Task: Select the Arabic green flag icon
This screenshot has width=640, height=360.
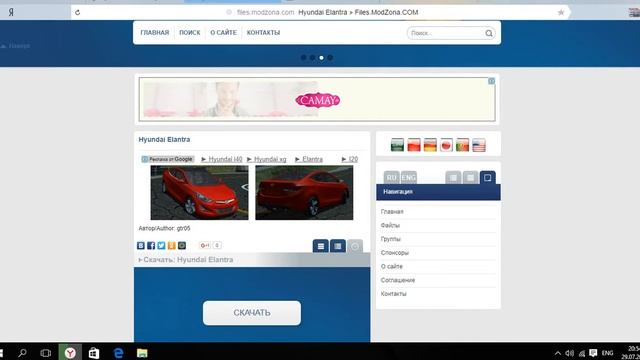Action: pos(397,145)
